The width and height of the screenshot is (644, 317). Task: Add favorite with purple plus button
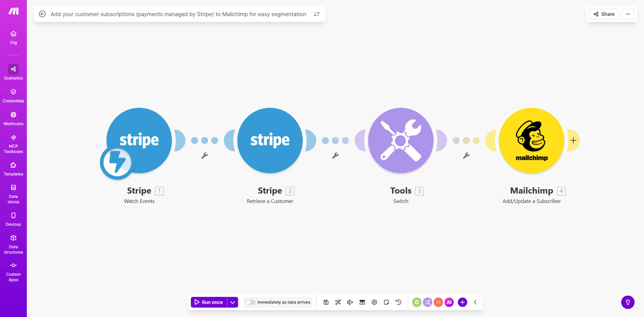click(463, 302)
